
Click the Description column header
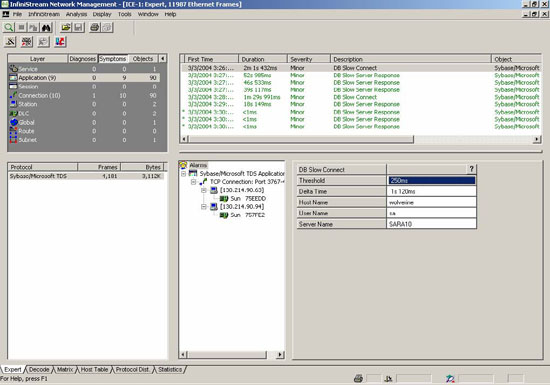pos(411,59)
